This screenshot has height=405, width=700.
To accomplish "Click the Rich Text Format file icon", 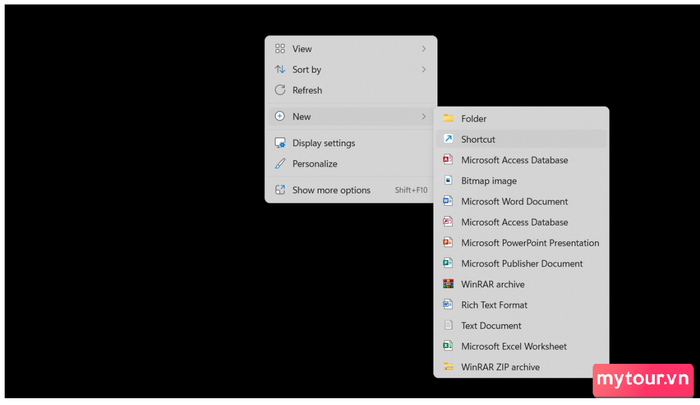I will 448,305.
